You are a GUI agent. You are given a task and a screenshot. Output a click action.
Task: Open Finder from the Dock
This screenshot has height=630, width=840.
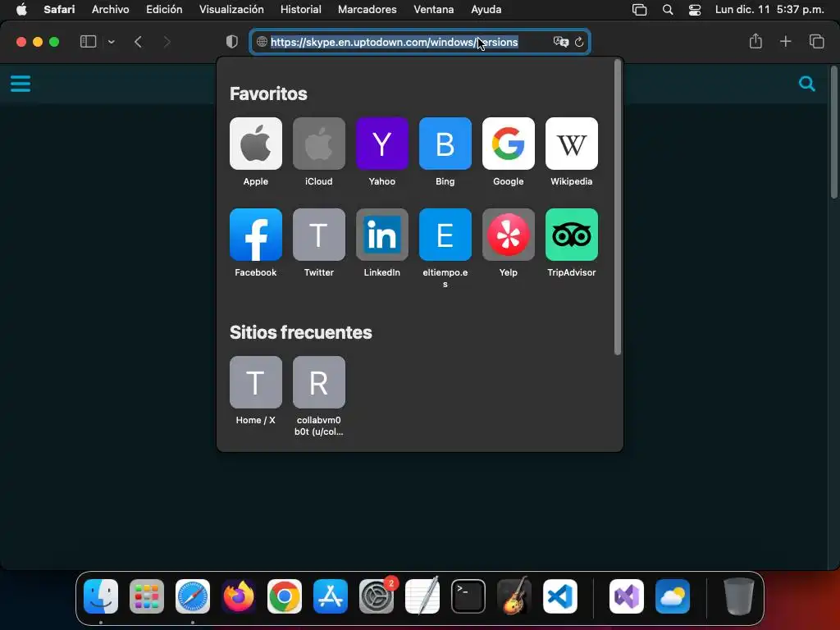coord(101,596)
